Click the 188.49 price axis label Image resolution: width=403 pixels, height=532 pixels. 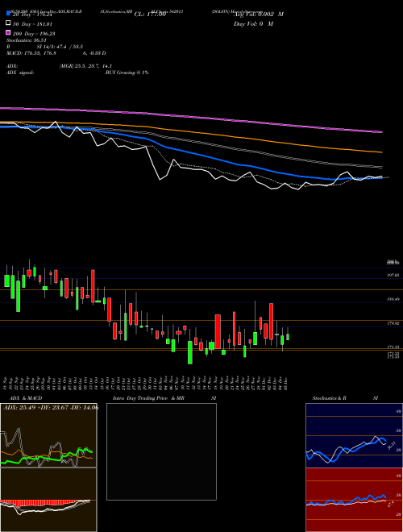[x=393, y=300]
